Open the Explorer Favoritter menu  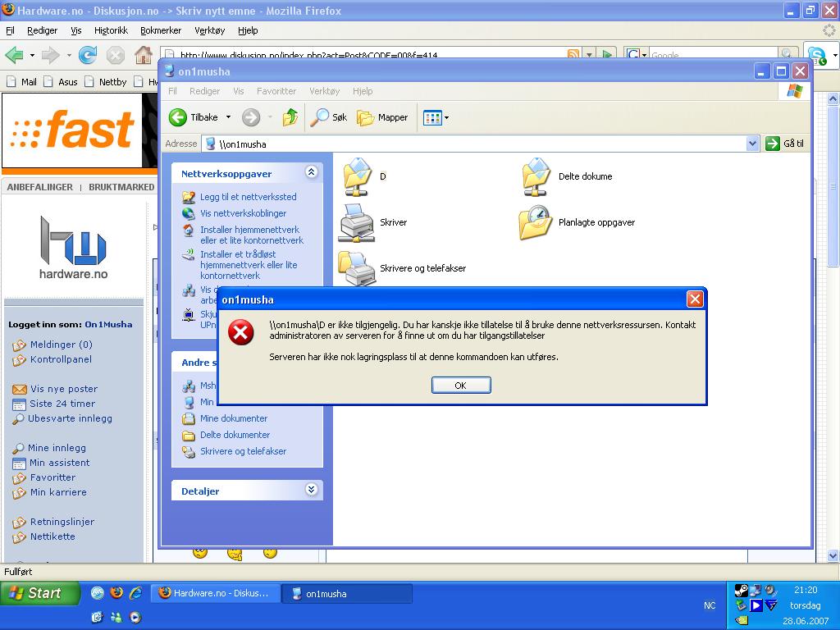276,91
